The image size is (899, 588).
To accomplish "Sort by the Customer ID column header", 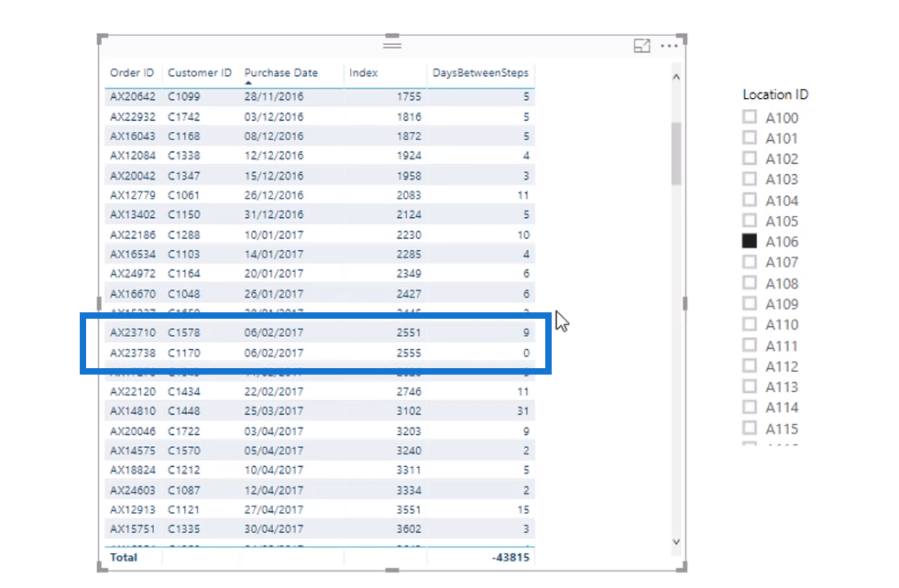I will pos(200,72).
